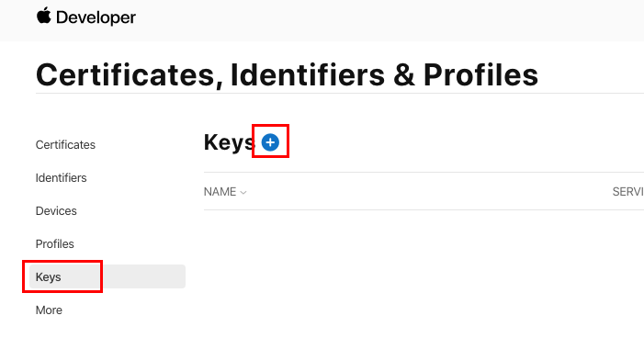Image resolution: width=644 pixels, height=338 pixels.
Task: Select Profiles in the left sidebar
Action: pyautogui.click(x=54, y=244)
